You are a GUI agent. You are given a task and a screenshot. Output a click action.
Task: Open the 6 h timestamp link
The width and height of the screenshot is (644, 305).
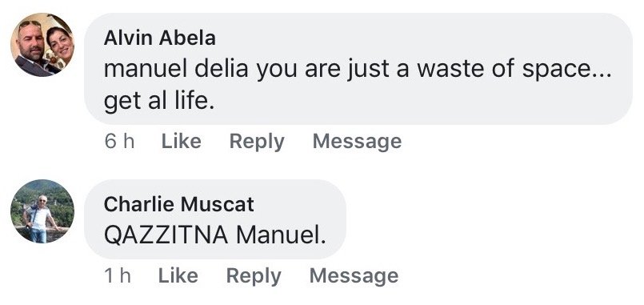(x=119, y=142)
